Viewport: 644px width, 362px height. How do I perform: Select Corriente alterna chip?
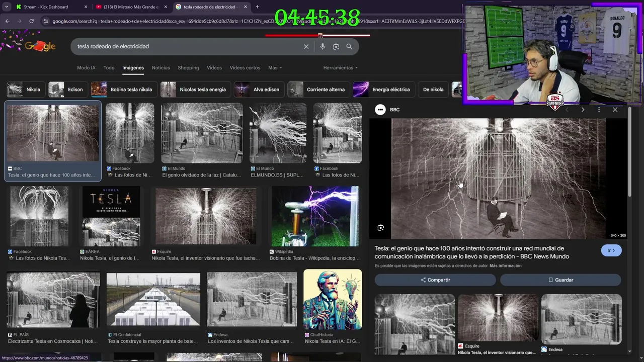coord(318,89)
